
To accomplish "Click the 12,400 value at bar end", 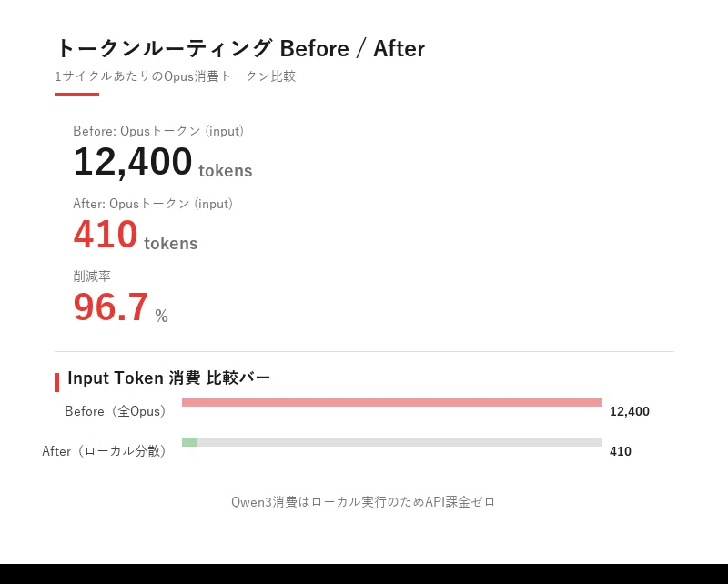I will click(630, 411).
